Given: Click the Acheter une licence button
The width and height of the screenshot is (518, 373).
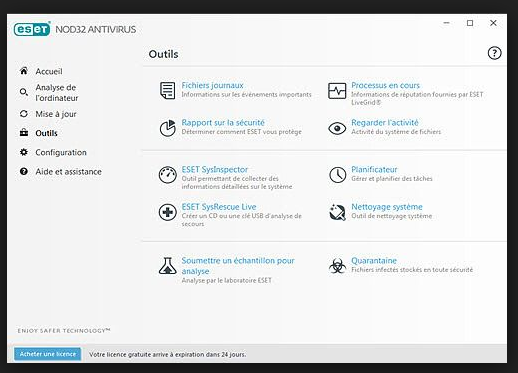Looking at the screenshot, I should click(x=47, y=354).
